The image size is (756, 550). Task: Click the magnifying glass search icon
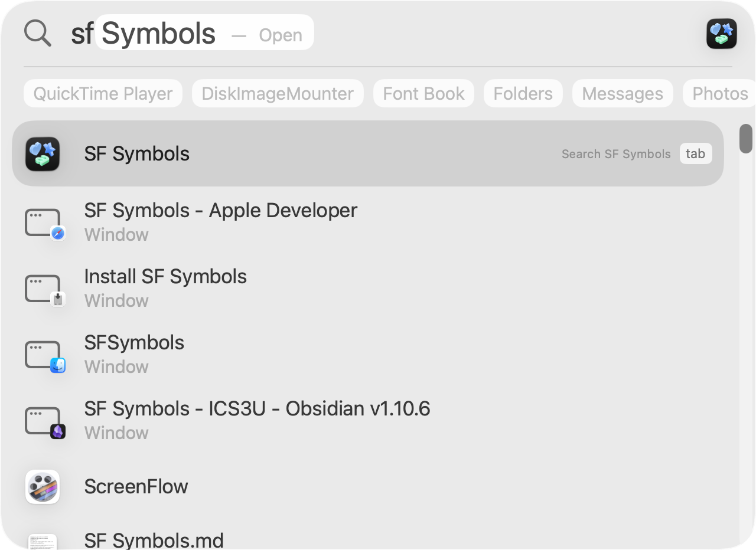click(x=38, y=33)
